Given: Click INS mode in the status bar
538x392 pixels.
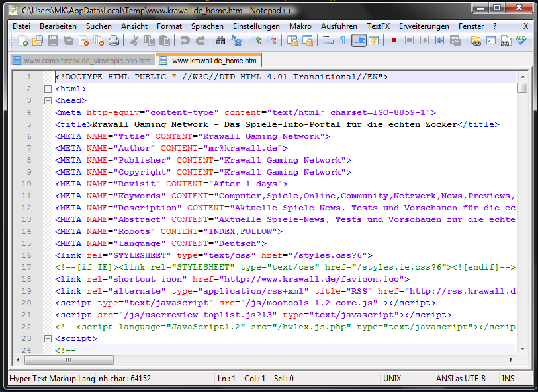Looking at the screenshot, I should (x=508, y=379).
